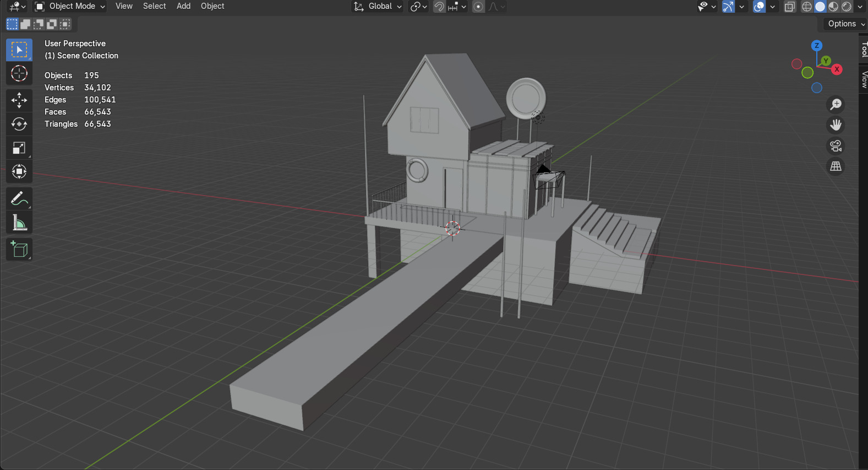
Task: Click the round sign above the house
Action: (x=526, y=99)
